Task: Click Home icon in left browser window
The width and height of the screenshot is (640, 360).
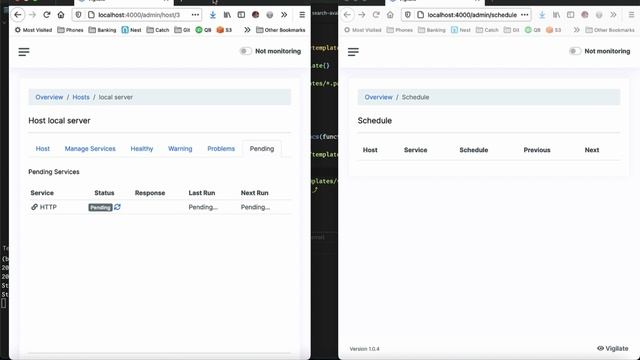Action: 61,15
